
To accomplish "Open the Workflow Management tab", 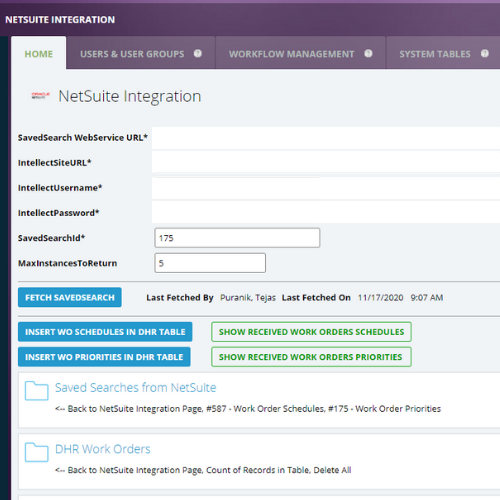I will coord(291,54).
